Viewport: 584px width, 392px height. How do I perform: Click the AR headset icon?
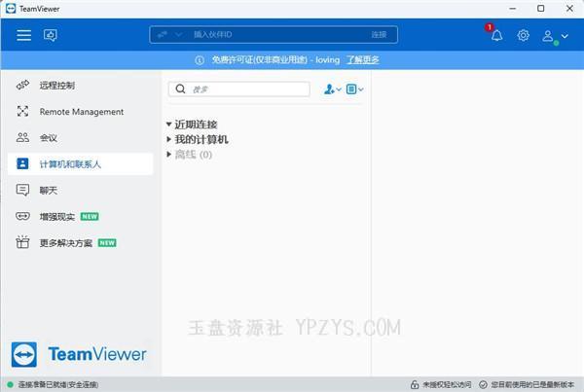coord(22,216)
